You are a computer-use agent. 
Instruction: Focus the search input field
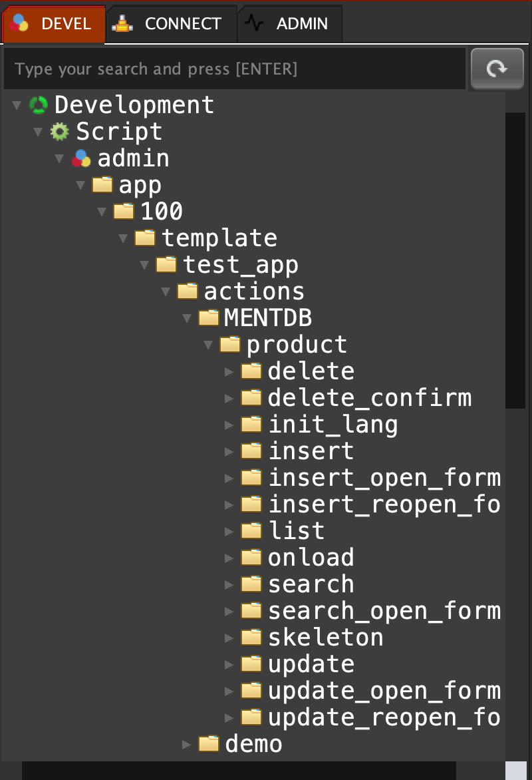click(x=233, y=69)
